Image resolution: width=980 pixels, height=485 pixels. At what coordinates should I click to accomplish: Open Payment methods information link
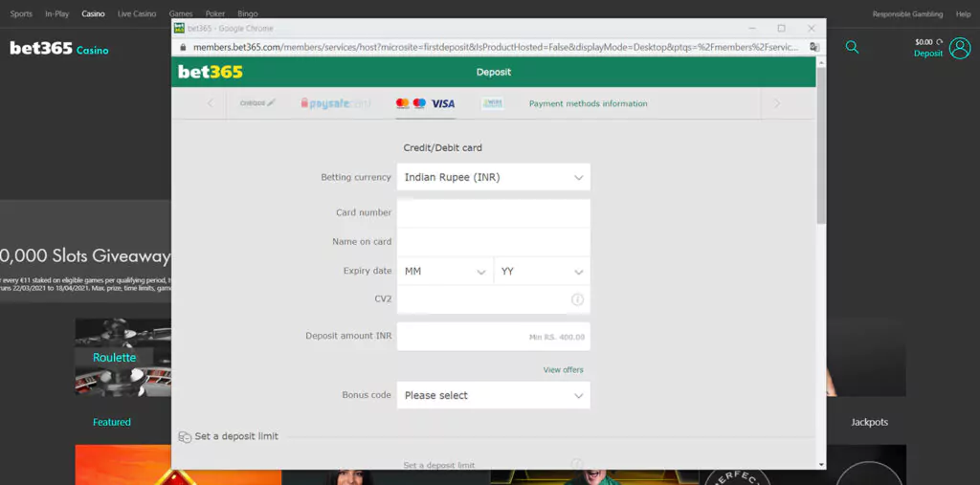pyautogui.click(x=589, y=103)
